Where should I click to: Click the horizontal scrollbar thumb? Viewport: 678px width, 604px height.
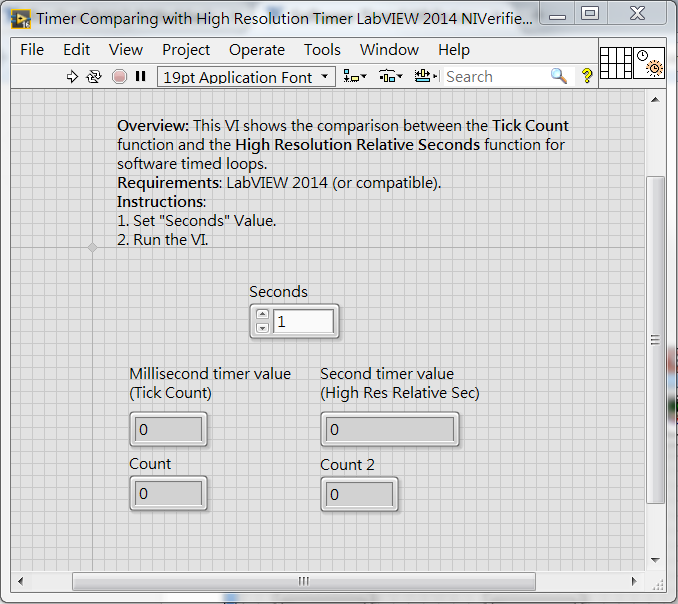(304, 582)
